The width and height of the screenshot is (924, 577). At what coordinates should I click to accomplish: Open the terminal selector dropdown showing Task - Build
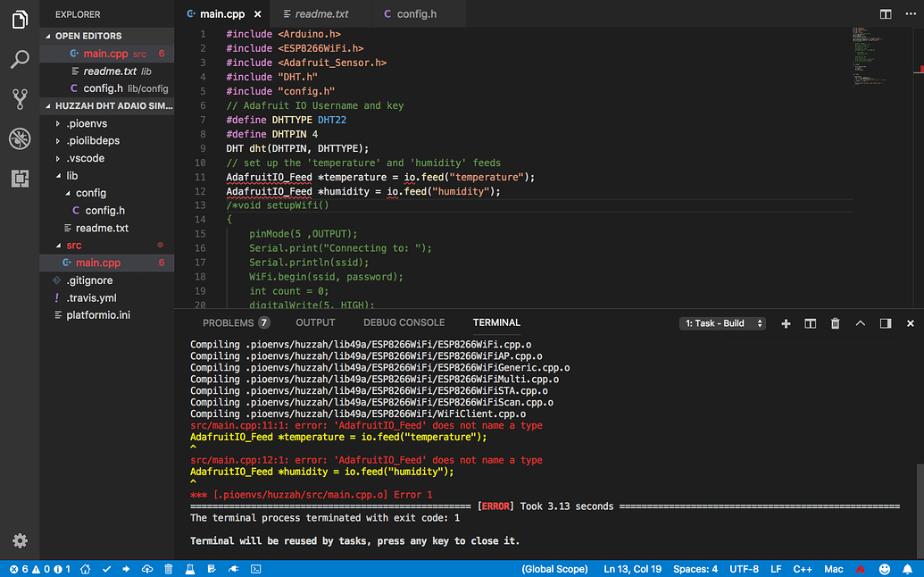722,323
